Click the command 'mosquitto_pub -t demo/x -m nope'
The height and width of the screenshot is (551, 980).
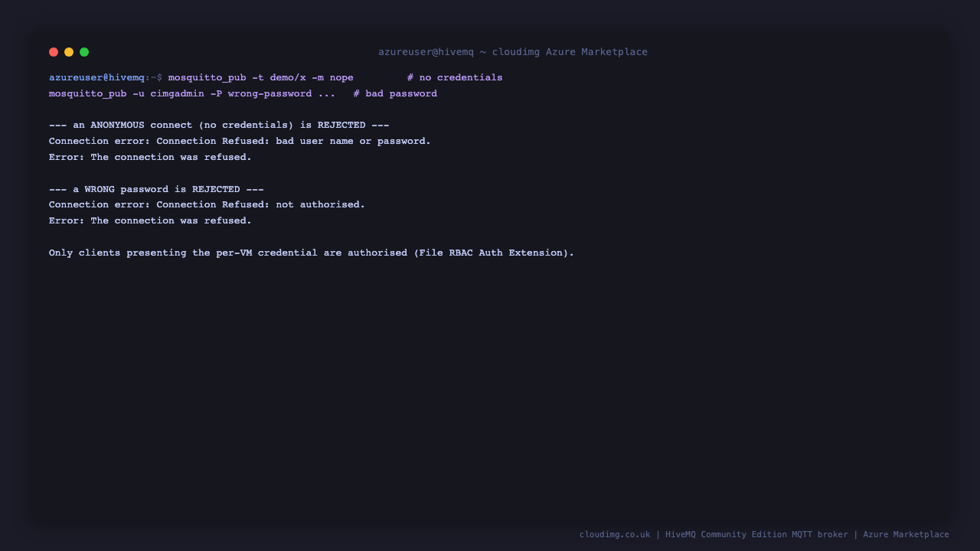[261, 77]
